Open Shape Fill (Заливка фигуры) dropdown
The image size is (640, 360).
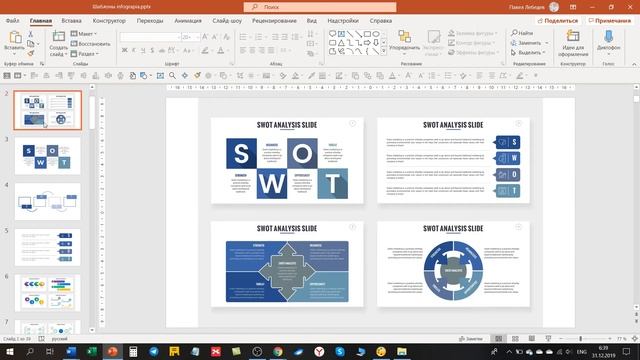click(x=473, y=33)
